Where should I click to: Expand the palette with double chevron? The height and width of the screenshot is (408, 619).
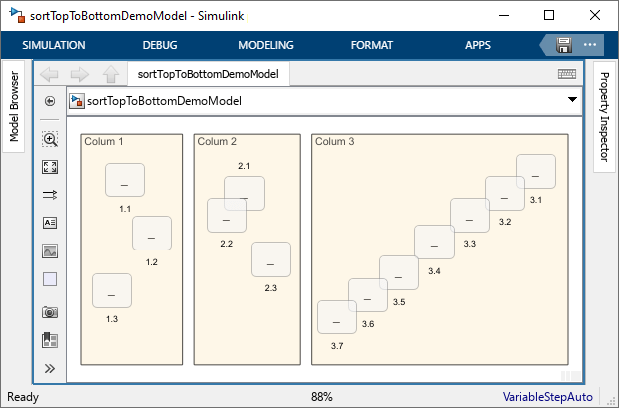click(50, 368)
